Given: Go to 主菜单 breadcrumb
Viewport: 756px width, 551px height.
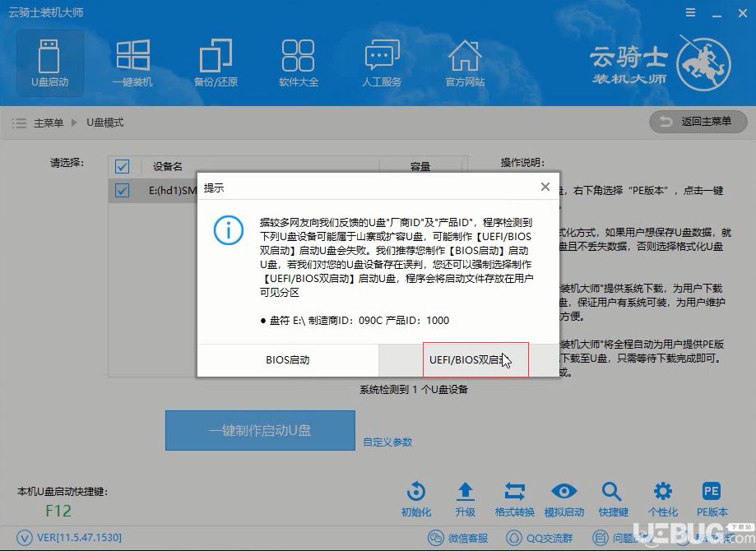Looking at the screenshot, I should click(49, 123).
